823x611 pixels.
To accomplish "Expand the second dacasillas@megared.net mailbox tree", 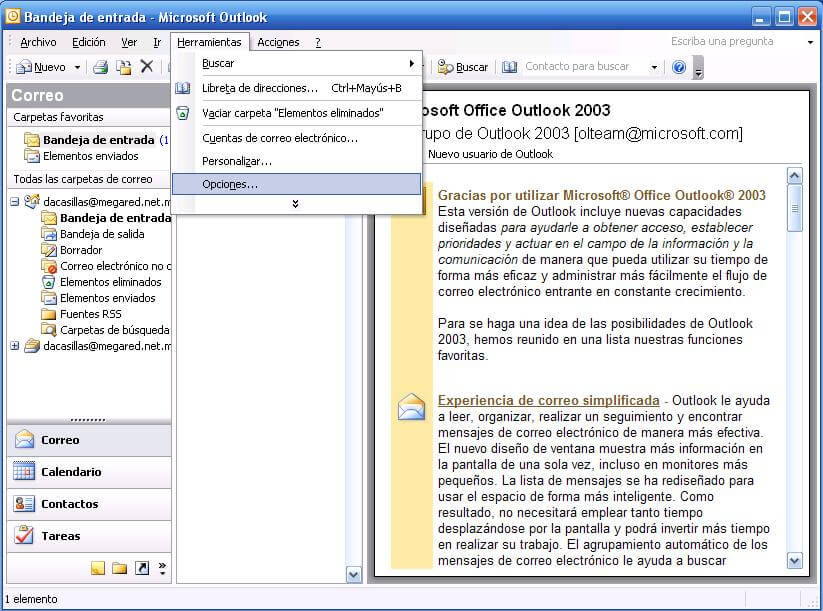I will point(15,346).
